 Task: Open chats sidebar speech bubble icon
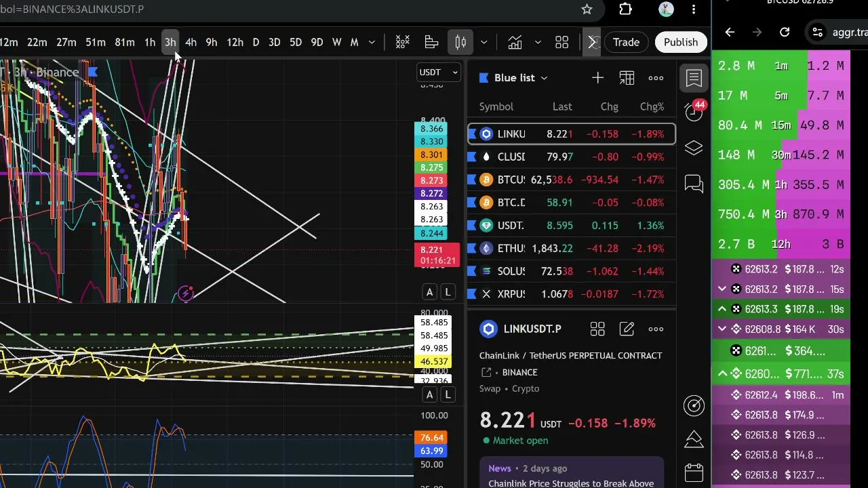point(694,184)
